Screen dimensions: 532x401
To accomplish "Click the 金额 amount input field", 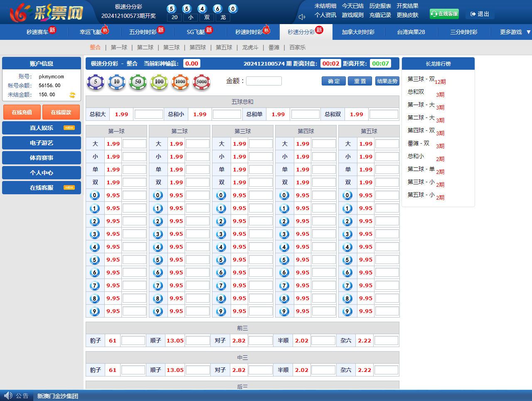I will click(x=264, y=81).
